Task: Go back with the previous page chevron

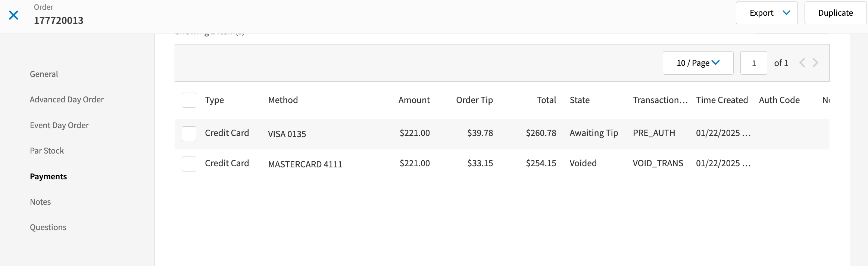Action: [802, 63]
